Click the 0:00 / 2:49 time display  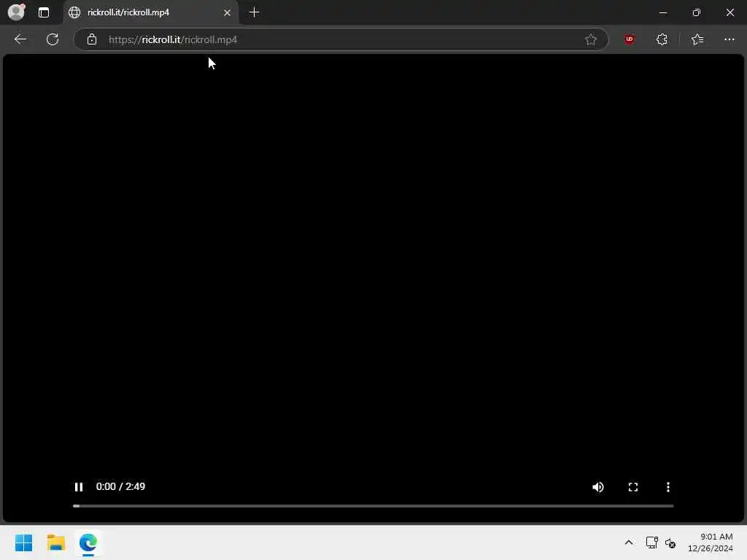click(120, 486)
